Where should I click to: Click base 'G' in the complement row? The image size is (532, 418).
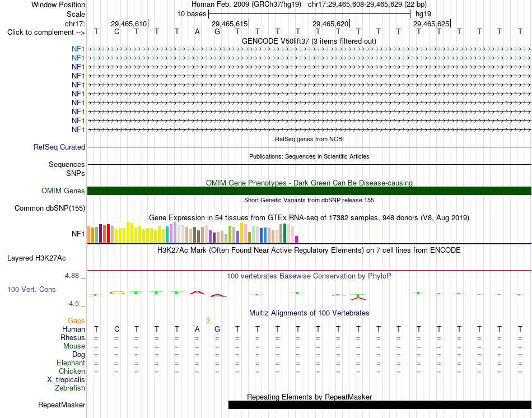click(217, 32)
